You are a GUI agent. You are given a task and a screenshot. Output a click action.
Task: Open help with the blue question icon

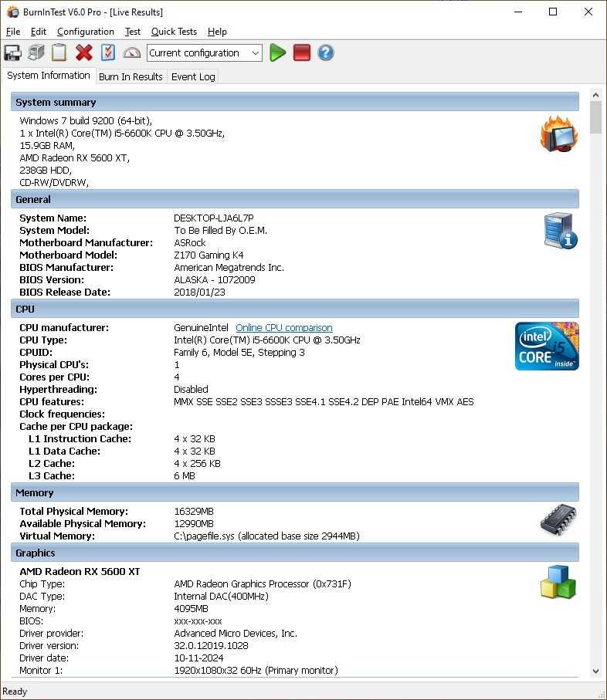[x=326, y=52]
